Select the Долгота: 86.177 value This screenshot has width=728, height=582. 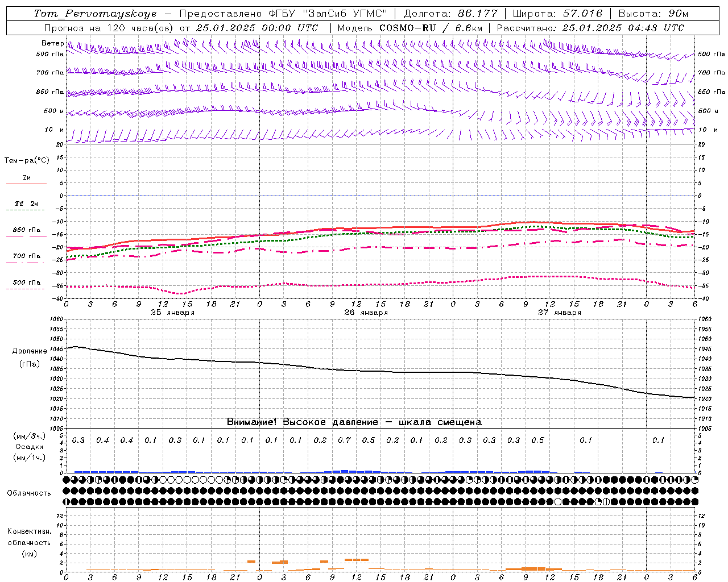450,14
